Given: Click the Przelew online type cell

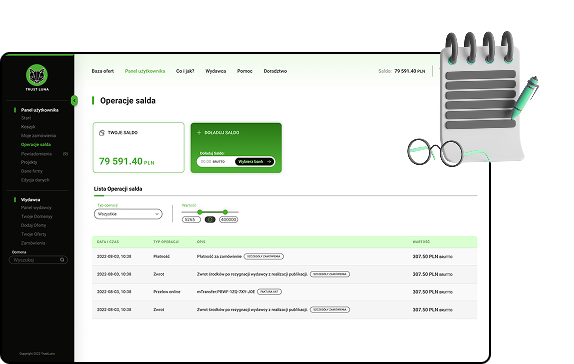Looking at the screenshot, I should (x=167, y=291).
